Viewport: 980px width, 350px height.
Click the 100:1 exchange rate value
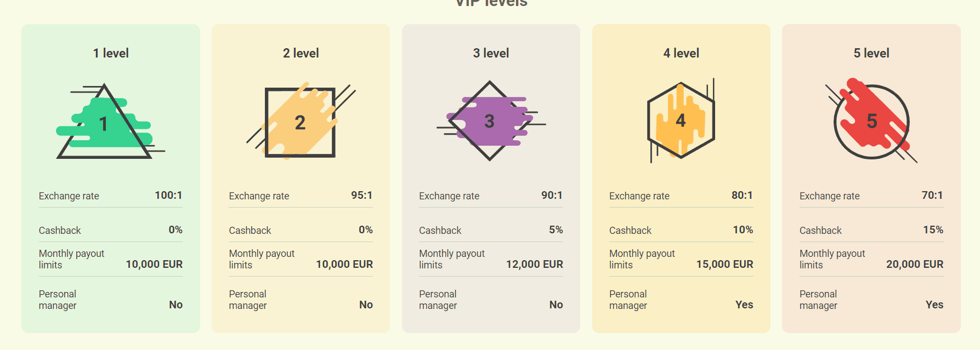[x=168, y=196]
